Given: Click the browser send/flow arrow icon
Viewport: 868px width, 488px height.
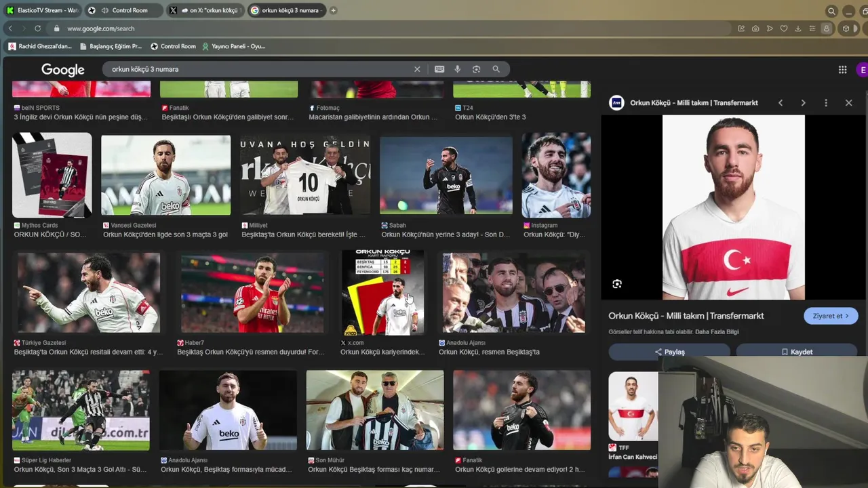Looking at the screenshot, I should [x=770, y=28].
